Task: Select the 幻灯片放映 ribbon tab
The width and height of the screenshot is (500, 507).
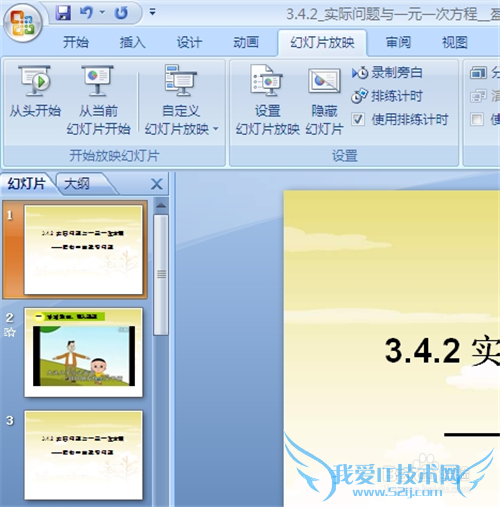Action: 322,43
